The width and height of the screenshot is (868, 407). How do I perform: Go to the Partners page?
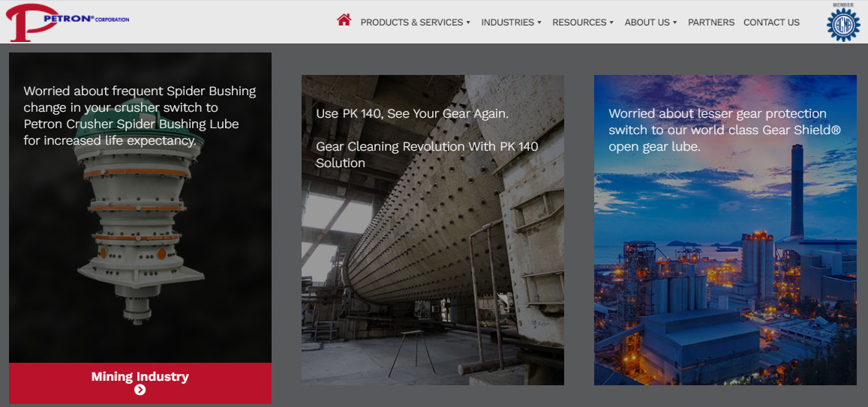710,22
